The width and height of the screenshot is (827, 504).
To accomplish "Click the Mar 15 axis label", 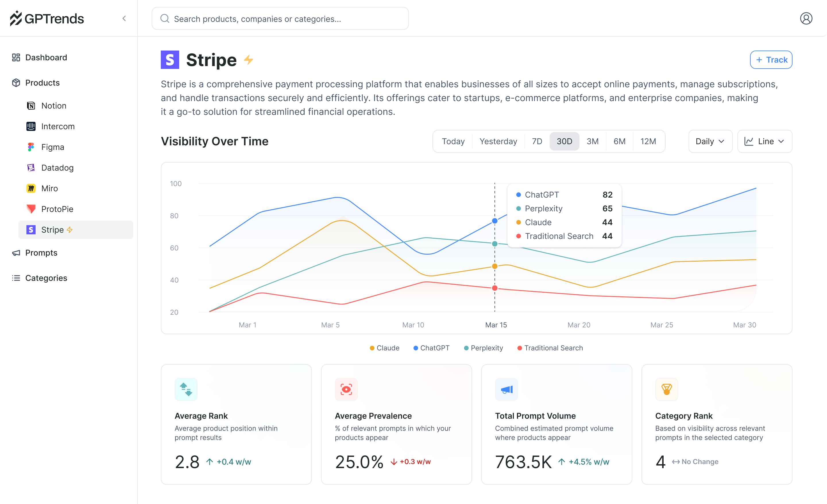I will (x=496, y=325).
